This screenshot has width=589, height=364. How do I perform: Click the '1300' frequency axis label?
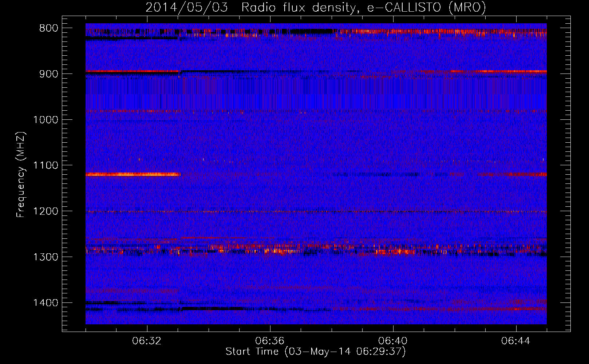tap(46, 257)
